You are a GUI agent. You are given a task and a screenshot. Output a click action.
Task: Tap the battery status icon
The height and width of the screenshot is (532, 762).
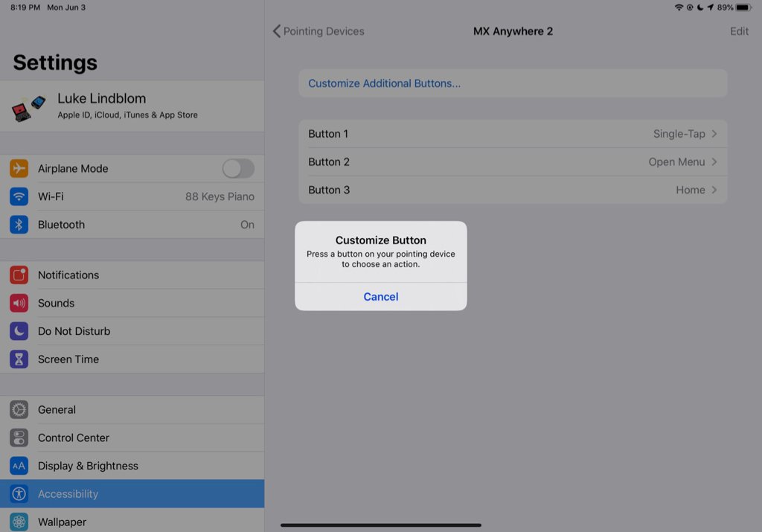pyautogui.click(x=744, y=7)
